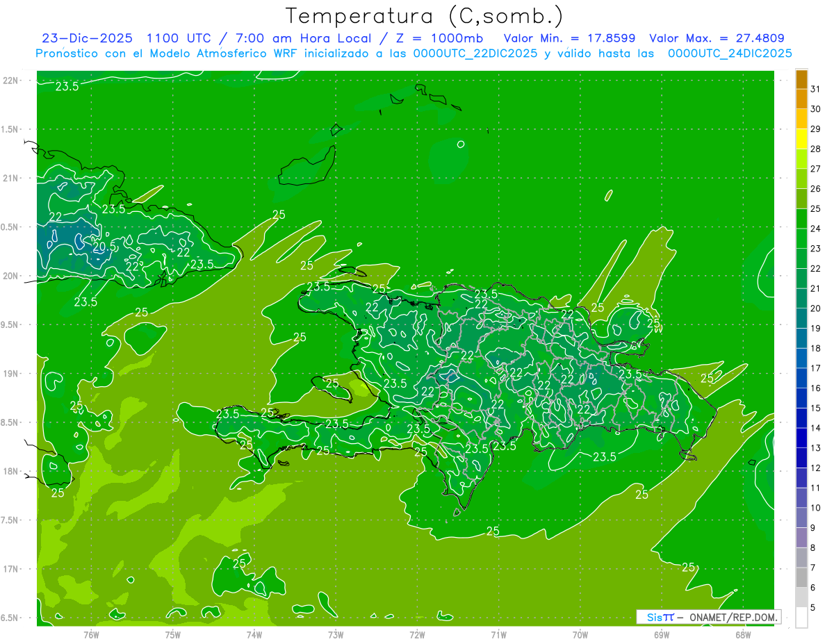Click the '73W' longitude axis label
The width and height of the screenshot is (834, 644).
pos(336,634)
